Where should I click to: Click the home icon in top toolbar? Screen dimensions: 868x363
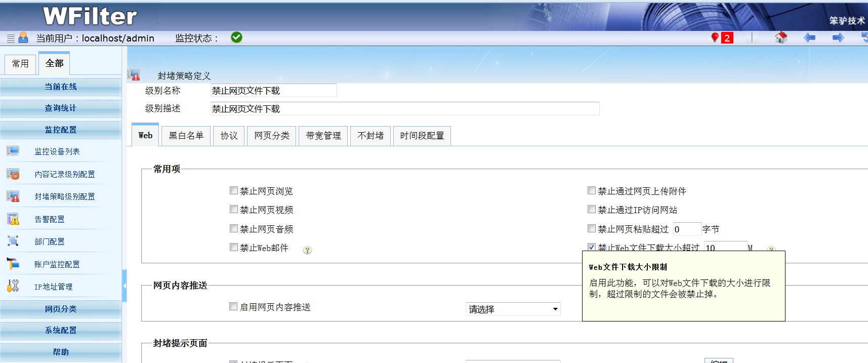(781, 37)
